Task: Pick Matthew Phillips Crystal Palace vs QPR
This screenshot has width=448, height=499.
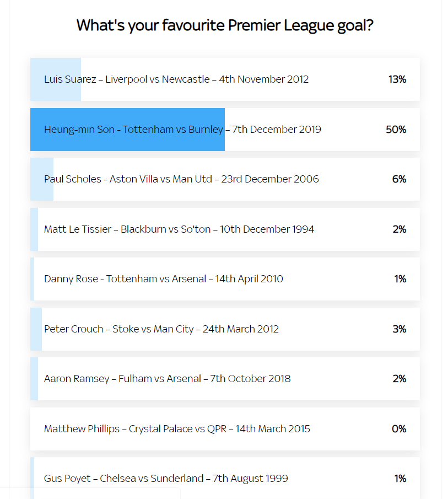Action: tap(225, 429)
